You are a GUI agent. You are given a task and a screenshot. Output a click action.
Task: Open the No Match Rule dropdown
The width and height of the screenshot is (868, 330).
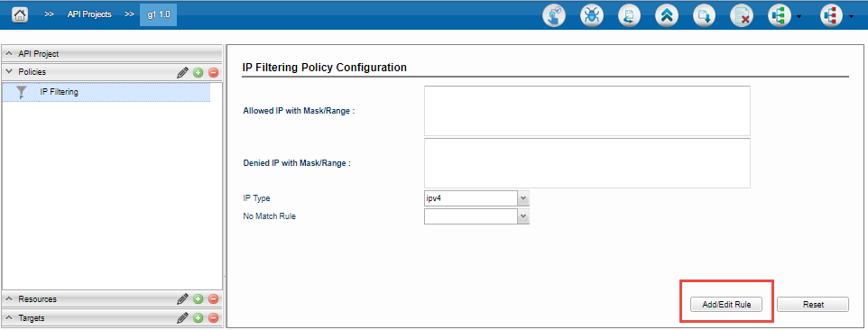[x=523, y=216]
